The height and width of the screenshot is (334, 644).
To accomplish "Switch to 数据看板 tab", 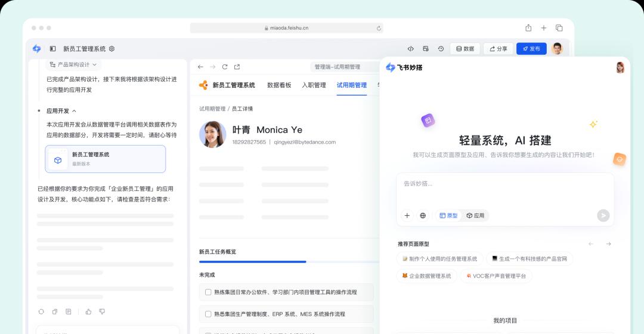I will [x=279, y=85].
